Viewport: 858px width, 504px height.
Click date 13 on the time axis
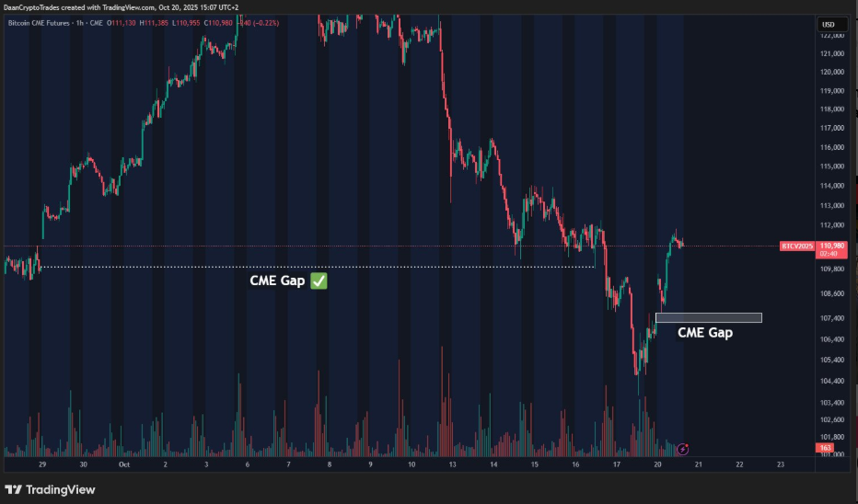tap(453, 465)
